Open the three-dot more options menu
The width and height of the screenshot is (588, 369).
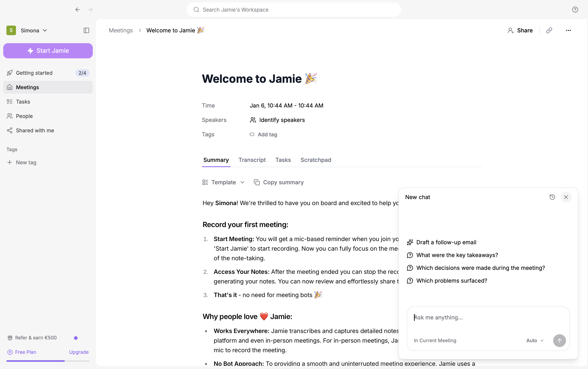(568, 30)
